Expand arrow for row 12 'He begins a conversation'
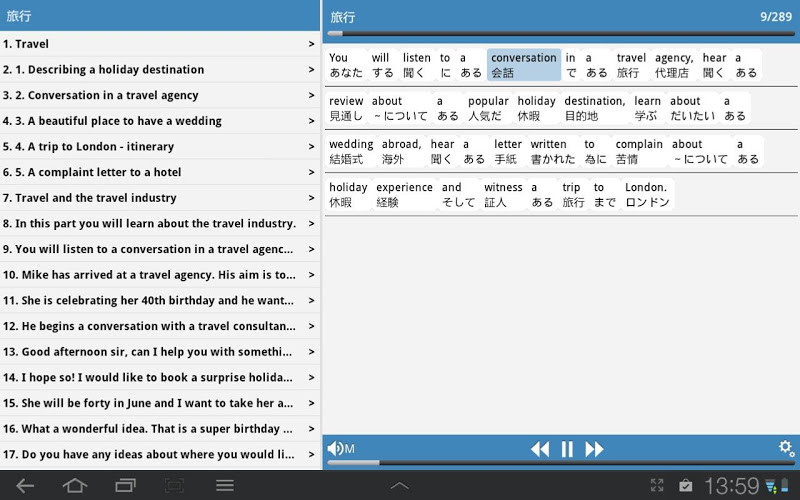Image resolution: width=800 pixels, height=500 pixels. [x=311, y=326]
